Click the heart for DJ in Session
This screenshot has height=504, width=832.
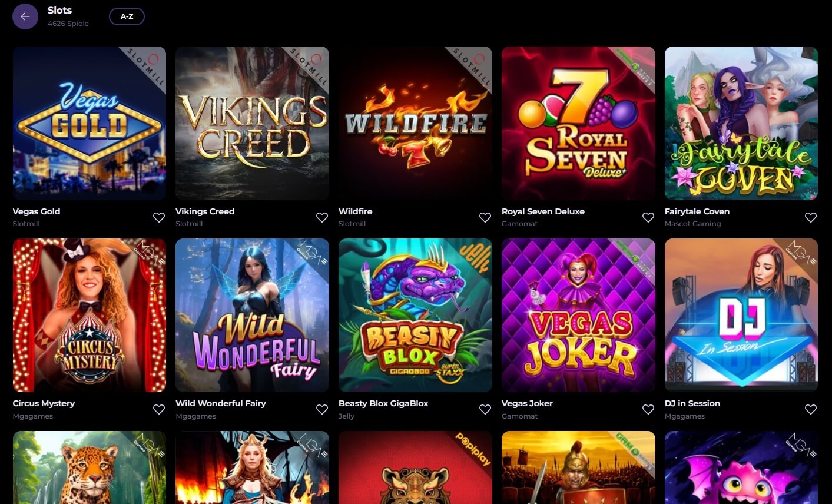[x=811, y=409]
